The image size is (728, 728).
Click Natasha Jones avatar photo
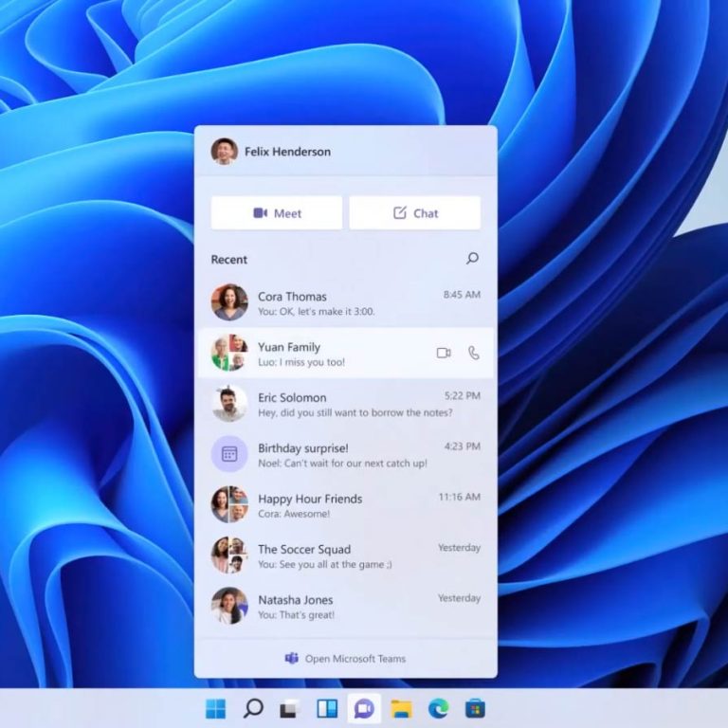tap(229, 606)
